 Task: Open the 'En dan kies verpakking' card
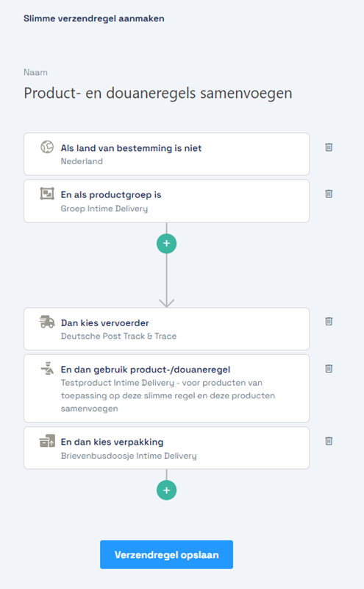pos(167,448)
